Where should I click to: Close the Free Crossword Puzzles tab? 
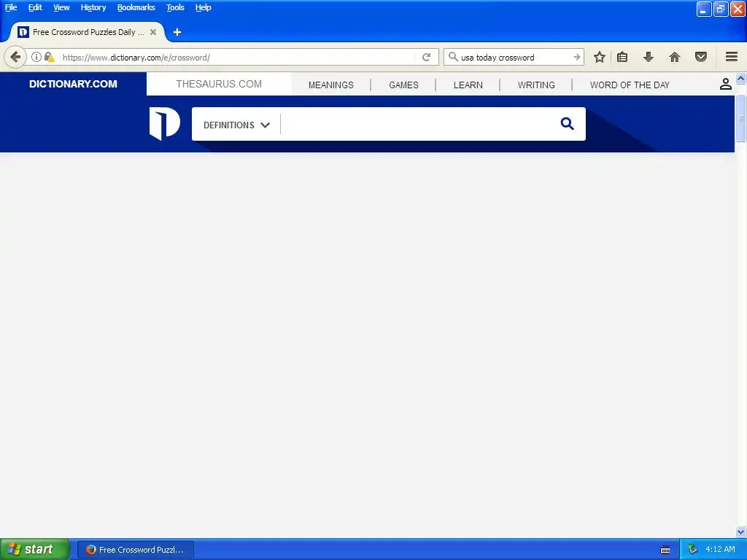tap(153, 32)
